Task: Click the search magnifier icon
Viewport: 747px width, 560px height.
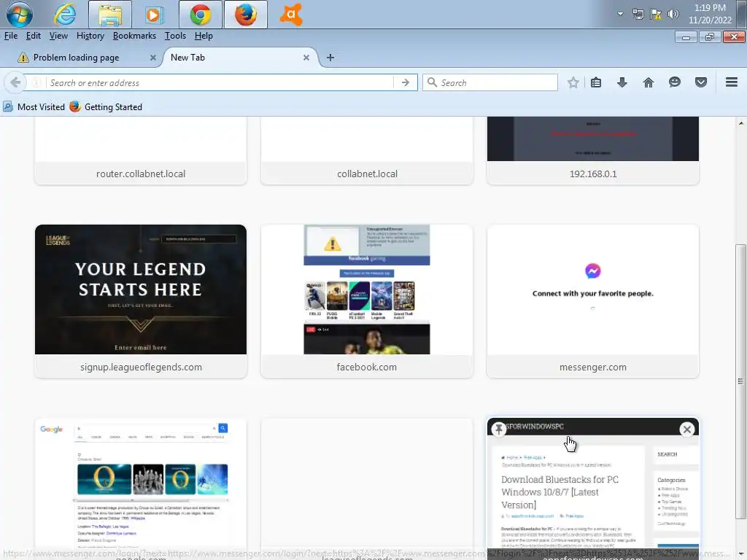Action: (x=432, y=82)
